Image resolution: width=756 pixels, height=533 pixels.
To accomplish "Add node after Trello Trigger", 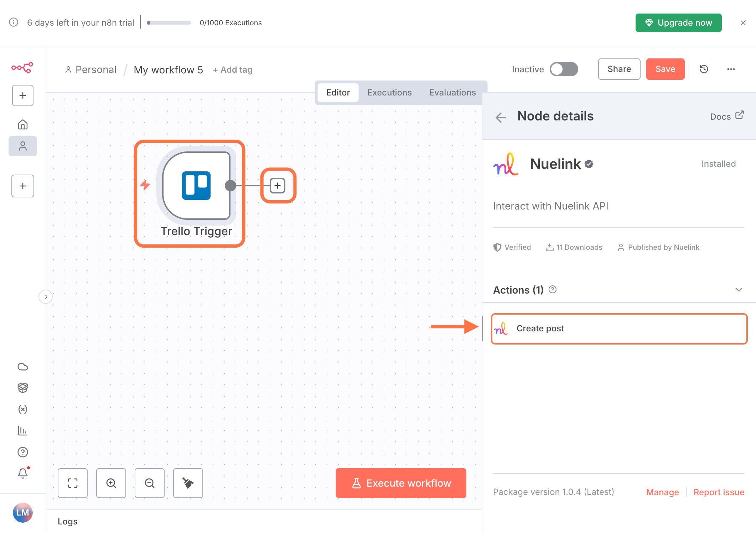I will click(278, 186).
